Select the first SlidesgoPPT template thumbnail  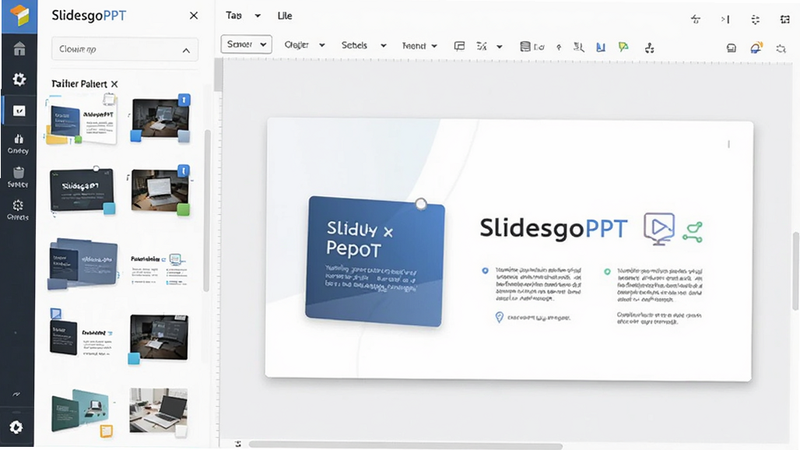83,120
